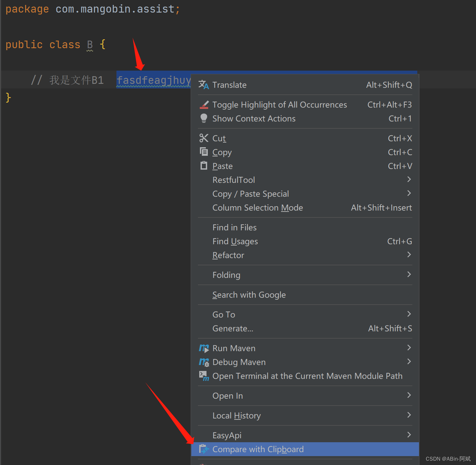This screenshot has height=465, width=476.
Task: Expand the Run Maven submenu arrow
Action: click(x=409, y=348)
